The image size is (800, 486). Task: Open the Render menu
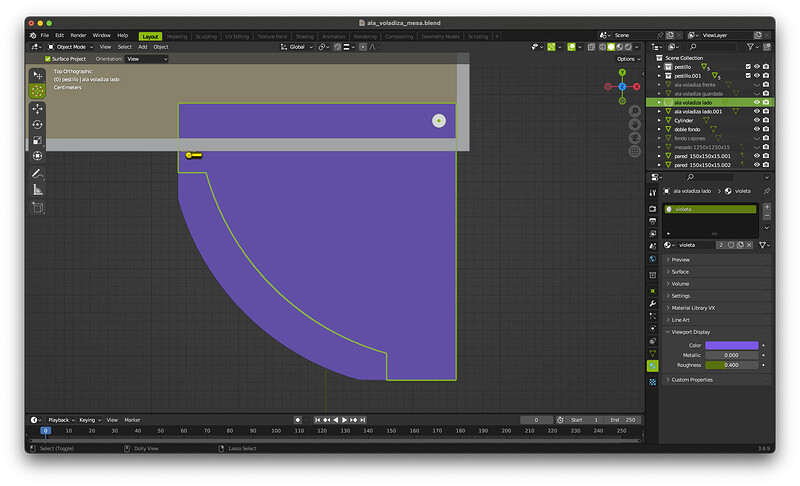(x=78, y=36)
